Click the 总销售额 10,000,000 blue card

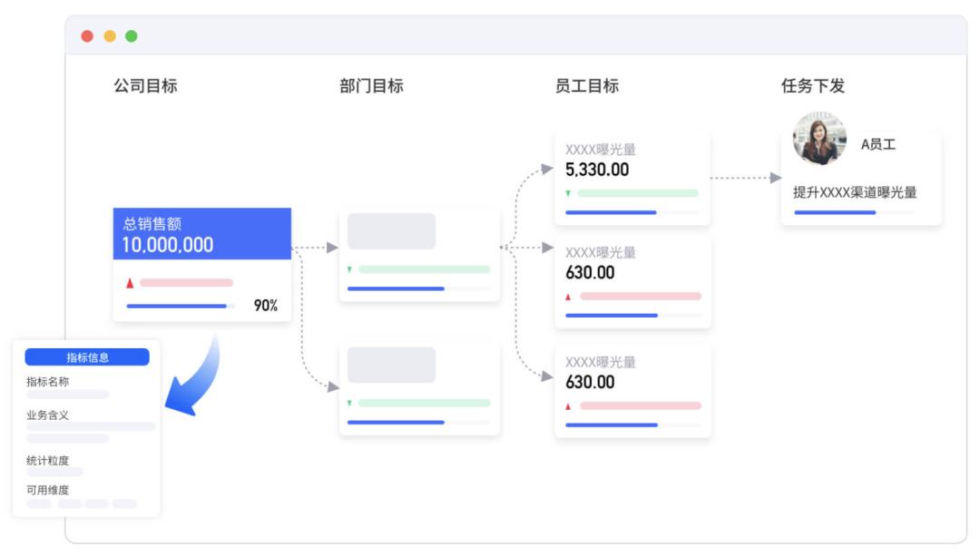pos(201,234)
